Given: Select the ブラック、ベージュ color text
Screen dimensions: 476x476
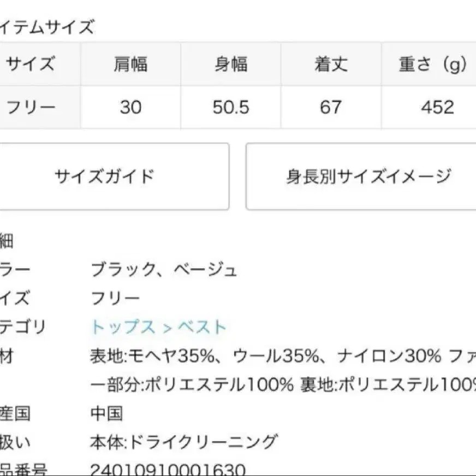Looking at the screenshot, I should point(164,270).
